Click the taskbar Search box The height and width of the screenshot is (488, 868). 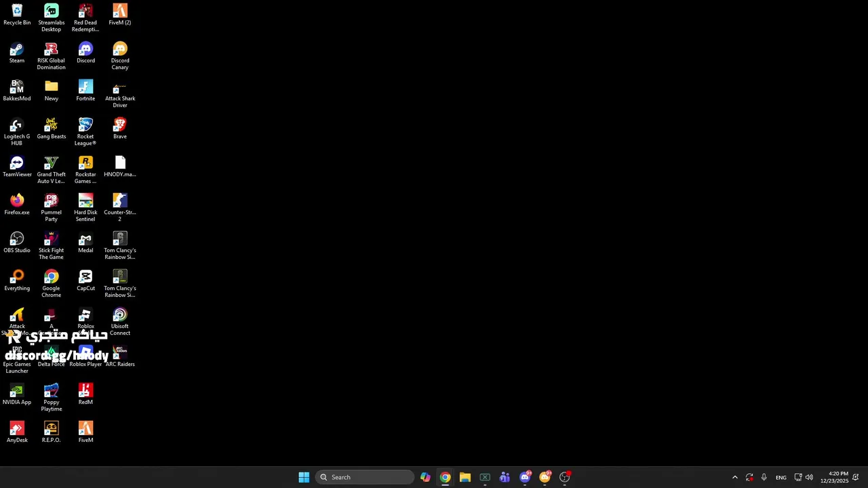[365, 477]
